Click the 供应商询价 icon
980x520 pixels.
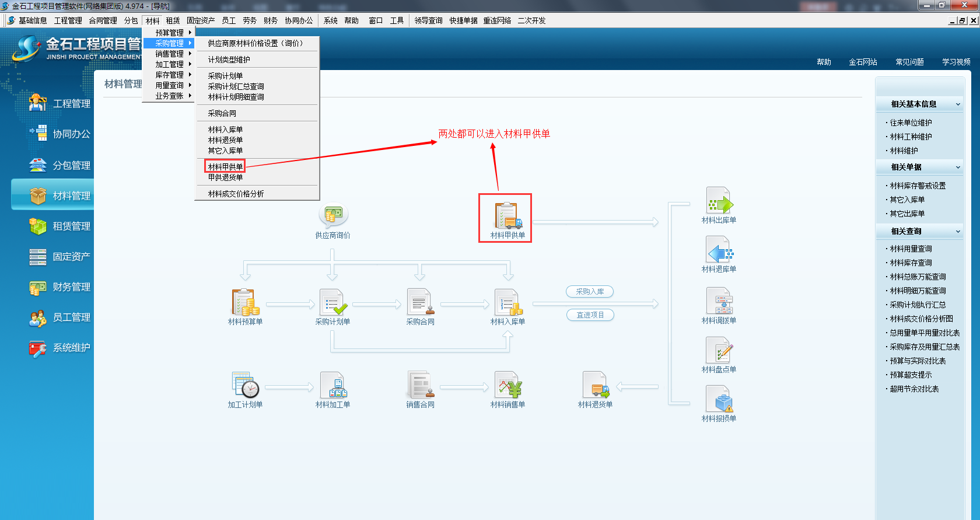[x=332, y=216]
